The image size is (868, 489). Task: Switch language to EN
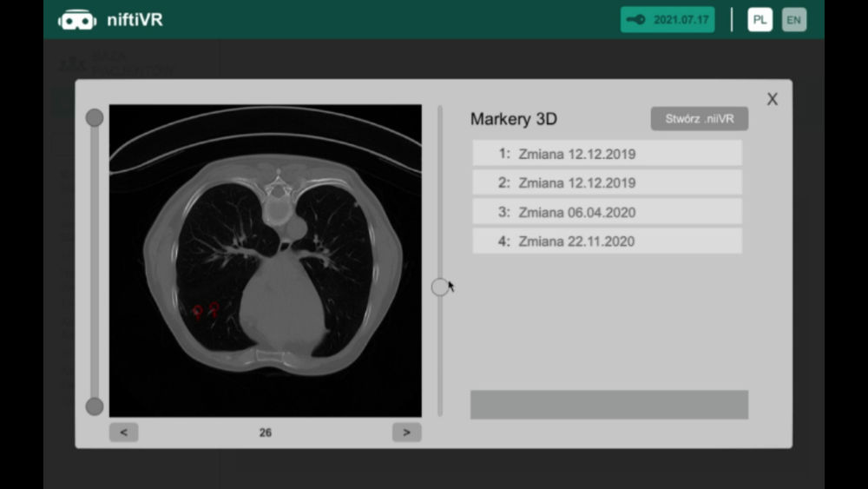click(x=793, y=20)
